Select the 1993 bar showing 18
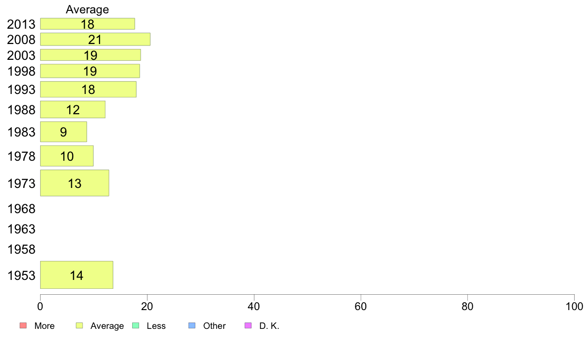 pos(88,89)
